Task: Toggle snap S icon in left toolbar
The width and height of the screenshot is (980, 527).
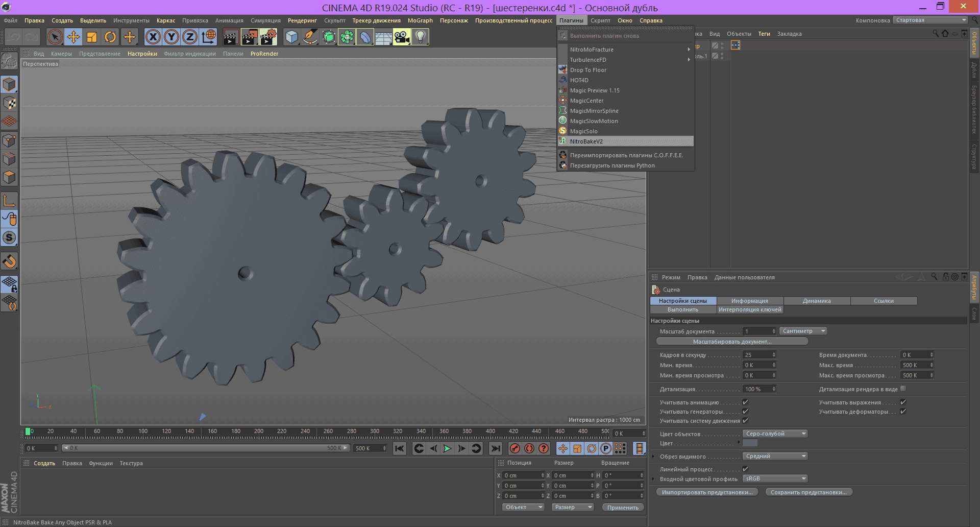Action: [x=9, y=237]
